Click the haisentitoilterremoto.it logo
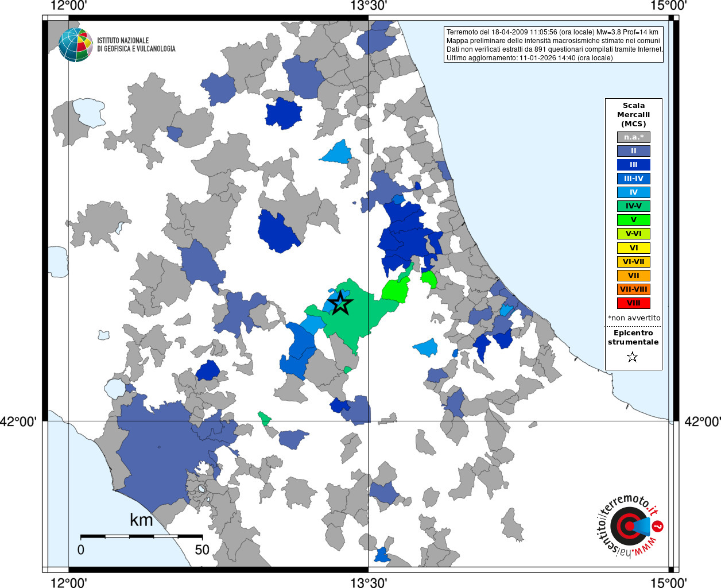 (630, 527)
